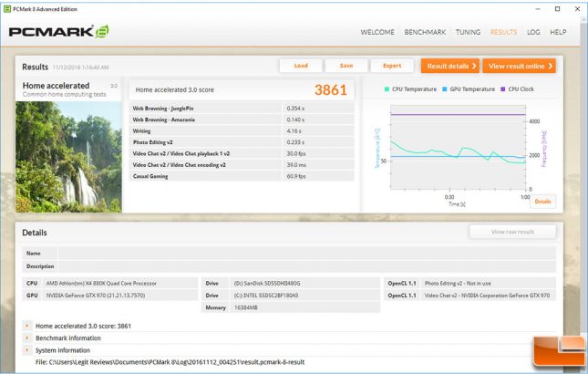Image resolution: width=588 pixels, height=374 pixels.
Task: Close the PCMark 8 window
Action: coord(577,8)
